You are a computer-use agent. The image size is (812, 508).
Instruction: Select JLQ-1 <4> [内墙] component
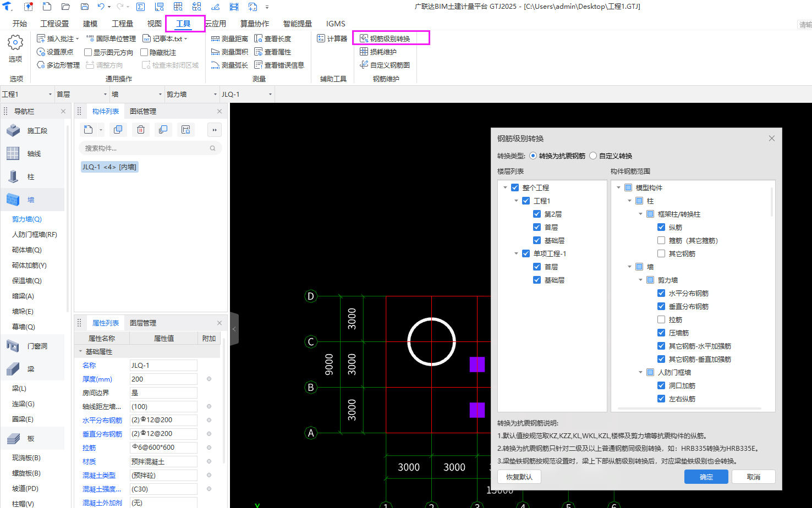click(x=109, y=167)
